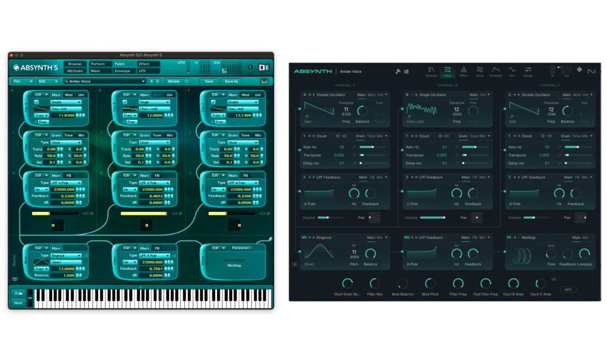Select the Effect page icon in top navigation

pyautogui.click(x=464, y=71)
